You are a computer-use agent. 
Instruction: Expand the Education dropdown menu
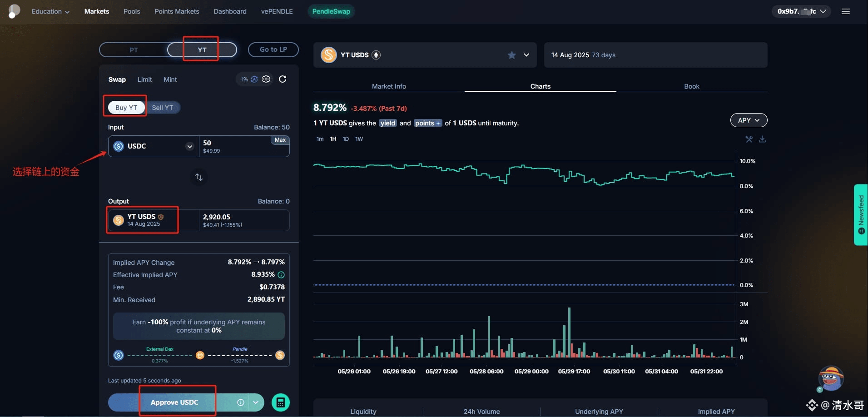pos(50,11)
